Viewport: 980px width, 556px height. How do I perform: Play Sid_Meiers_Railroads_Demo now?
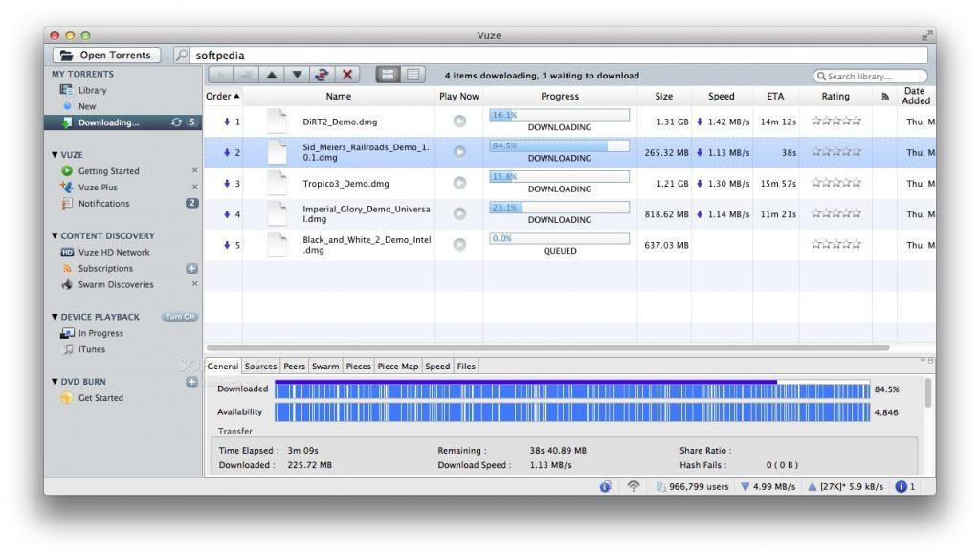459,152
